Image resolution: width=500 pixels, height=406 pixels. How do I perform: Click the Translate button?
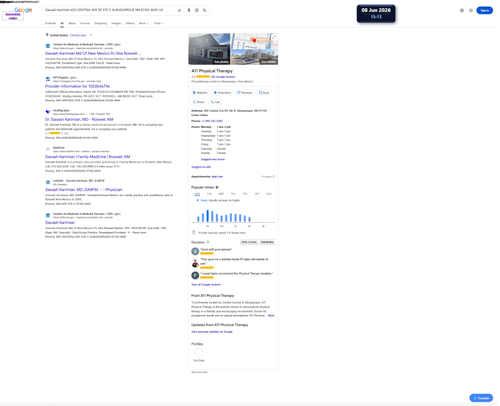[x=481, y=398]
